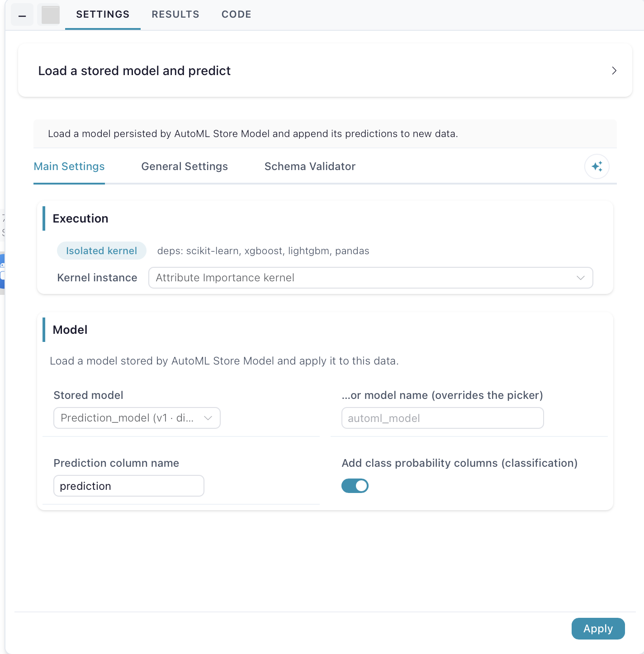Select the Main Settings tab
This screenshot has width=644, height=654.
pos(69,166)
